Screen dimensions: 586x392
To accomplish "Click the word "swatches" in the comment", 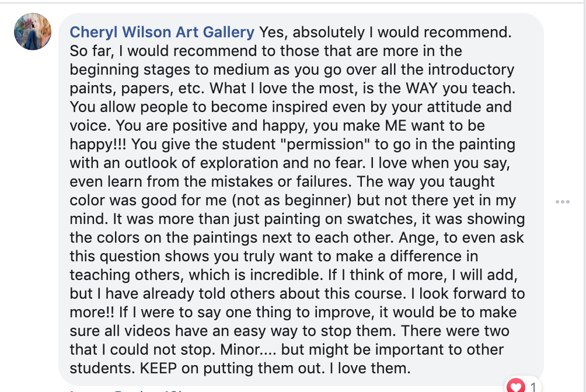I will click(x=382, y=219).
